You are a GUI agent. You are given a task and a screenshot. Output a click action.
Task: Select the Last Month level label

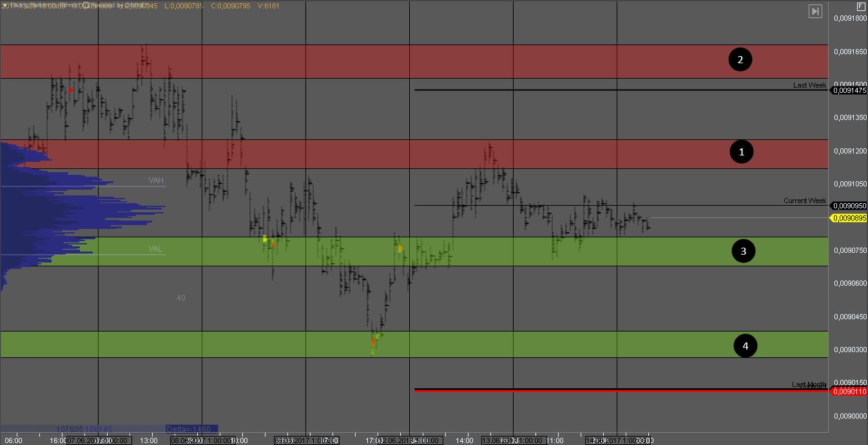point(808,384)
